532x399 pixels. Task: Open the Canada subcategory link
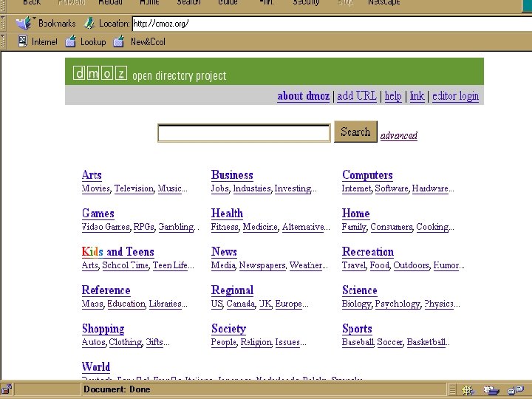(241, 304)
